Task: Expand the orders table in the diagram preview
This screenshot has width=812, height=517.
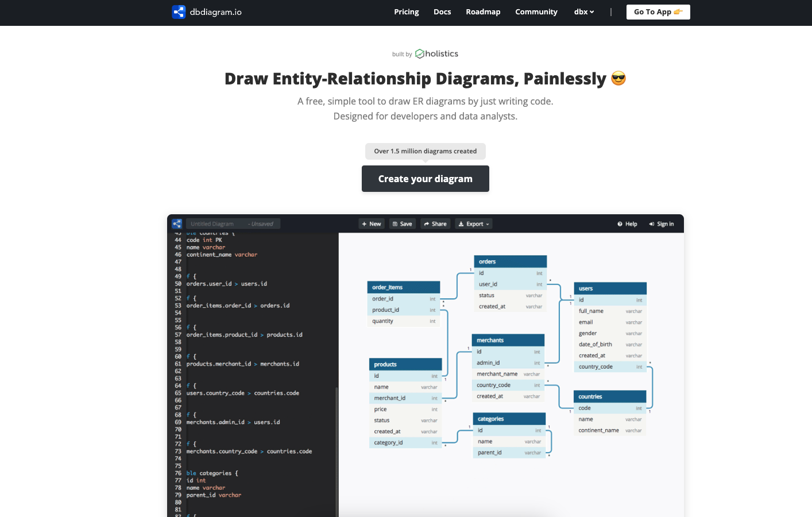Action: tap(510, 261)
